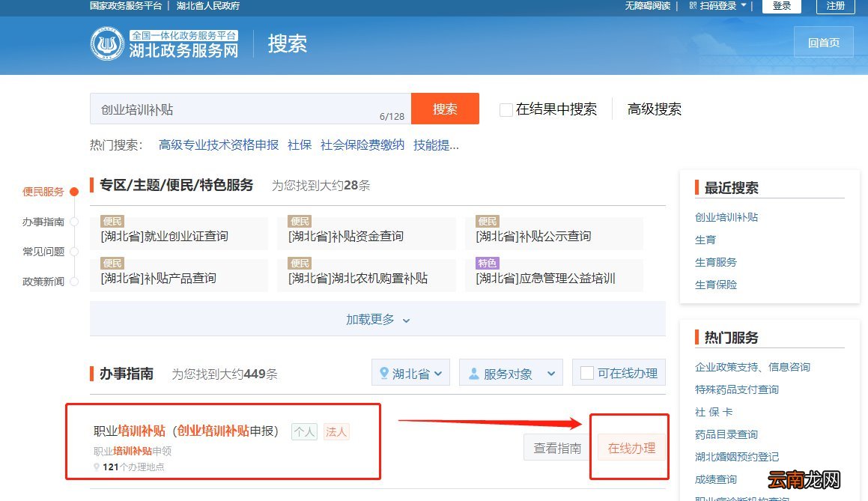Enable the 可在线办理 checkbox
The height and width of the screenshot is (501, 868).
pyautogui.click(x=587, y=373)
